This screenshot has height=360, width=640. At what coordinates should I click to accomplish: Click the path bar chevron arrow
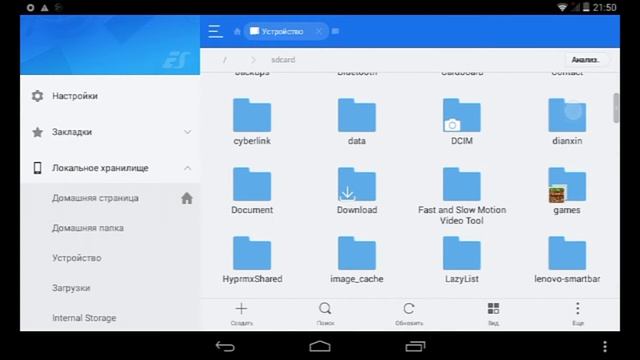[x=253, y=60]
